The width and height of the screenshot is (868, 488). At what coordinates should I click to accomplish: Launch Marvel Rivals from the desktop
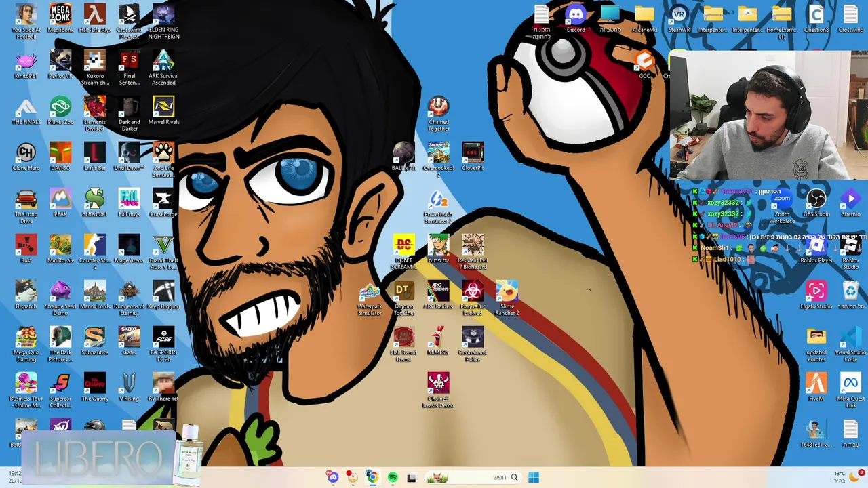163,111
